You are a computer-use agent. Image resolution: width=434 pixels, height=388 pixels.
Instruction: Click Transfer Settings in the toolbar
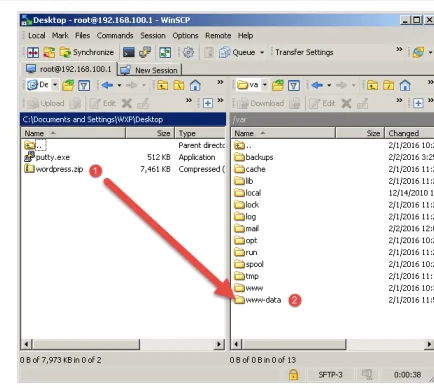(304, 52)
